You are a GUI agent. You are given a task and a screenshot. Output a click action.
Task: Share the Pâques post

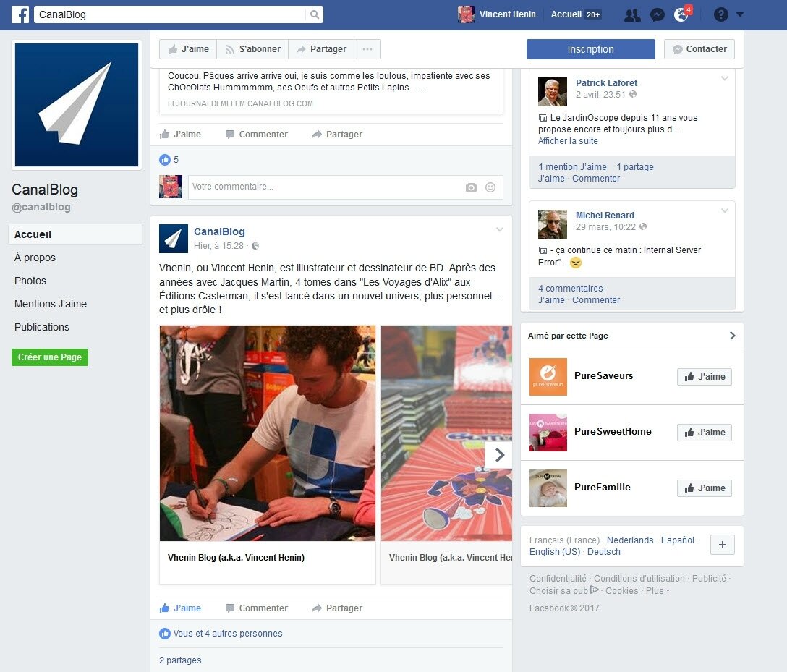337,135
